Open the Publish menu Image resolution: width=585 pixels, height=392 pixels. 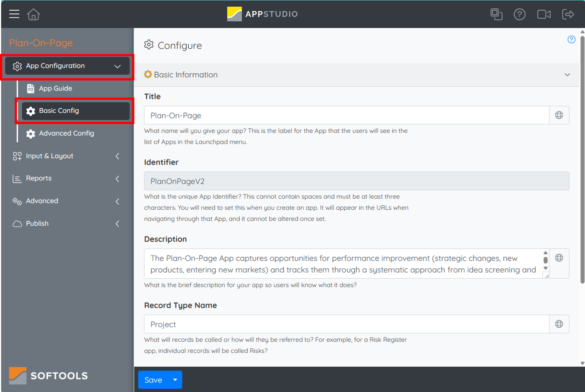67,223
